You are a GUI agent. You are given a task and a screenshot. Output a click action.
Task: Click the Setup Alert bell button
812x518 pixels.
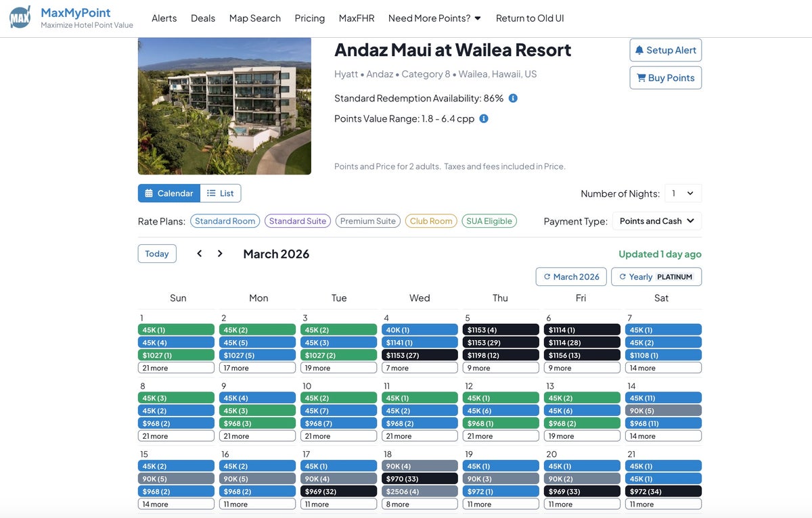click(665, 50)
